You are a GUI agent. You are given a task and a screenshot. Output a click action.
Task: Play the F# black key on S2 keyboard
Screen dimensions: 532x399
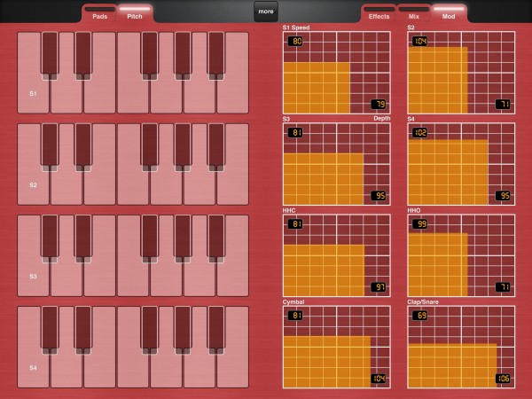tap(150, 146)
